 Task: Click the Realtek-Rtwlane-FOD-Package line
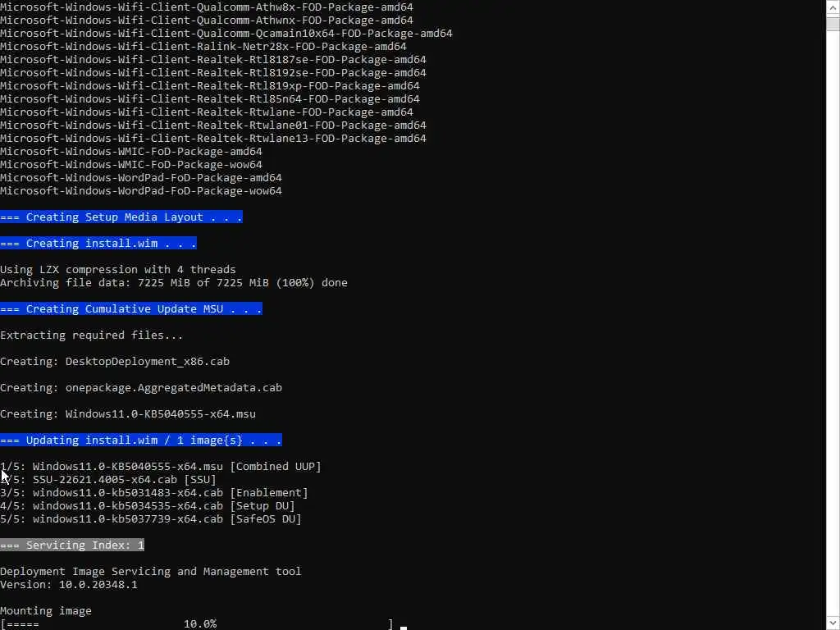[x=206, y=112]
